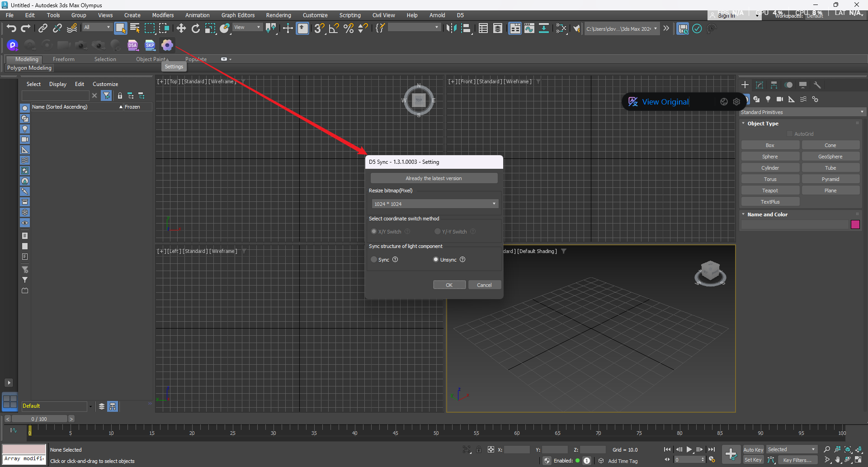
Task: Select the Select and Link tool
Action: [x=42, y=29]
